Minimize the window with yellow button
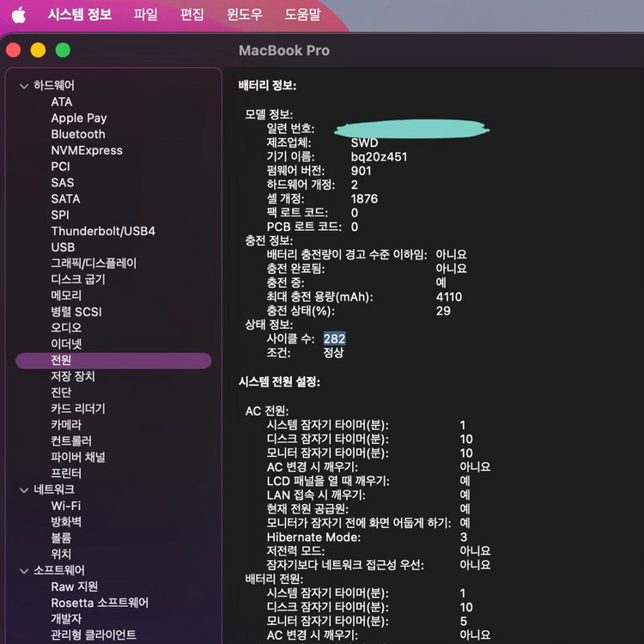The width and height of the screenshot is (644, 644). pyautogui.click(x=38, y=50)
